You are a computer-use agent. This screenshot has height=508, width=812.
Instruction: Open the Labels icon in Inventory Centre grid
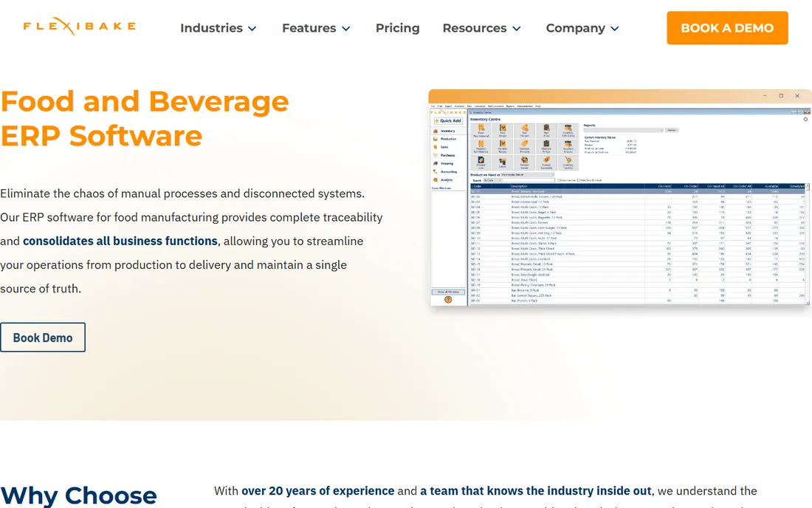[x=502, y=162]
